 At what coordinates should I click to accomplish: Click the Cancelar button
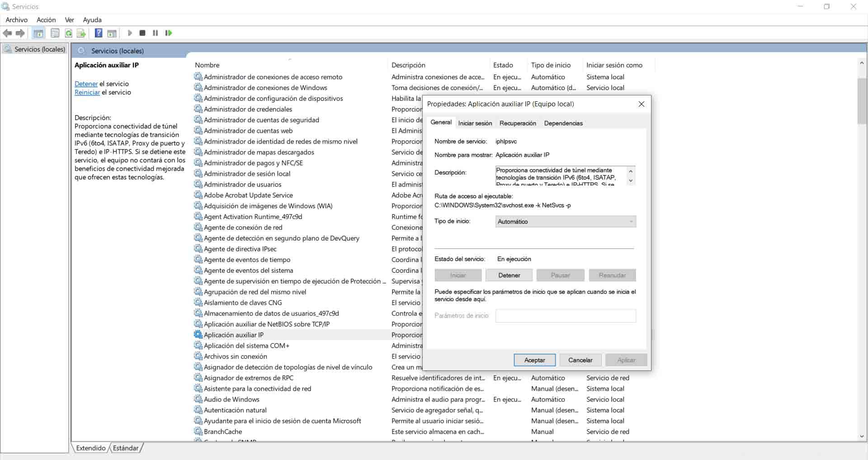tap(580, 360)
